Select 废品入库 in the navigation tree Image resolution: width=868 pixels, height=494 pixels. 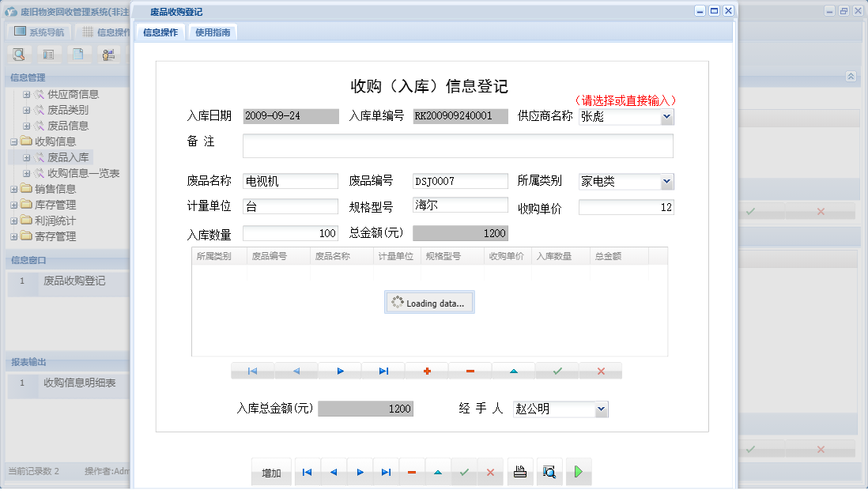(67, 158)
